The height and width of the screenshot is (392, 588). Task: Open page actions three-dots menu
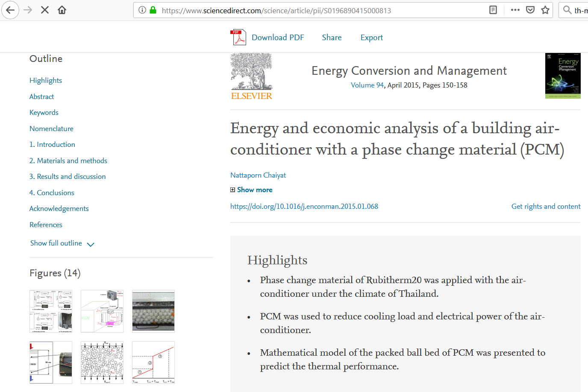click(515, 10)
